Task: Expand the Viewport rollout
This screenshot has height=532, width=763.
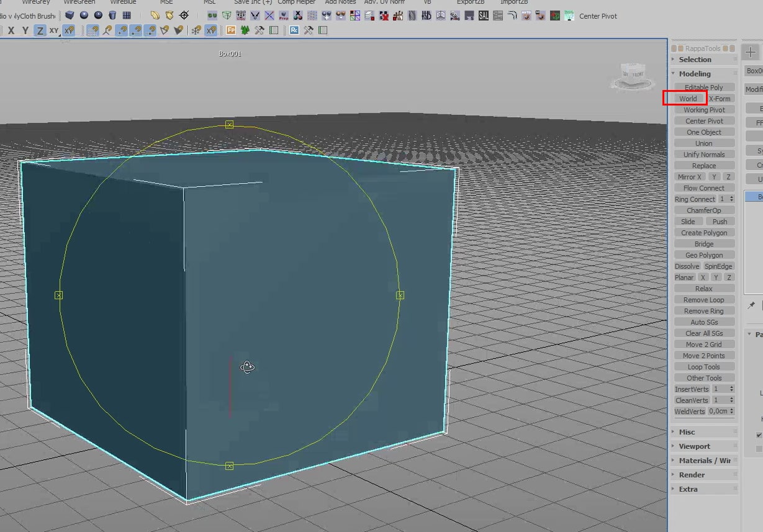Action: click(704, 446)
